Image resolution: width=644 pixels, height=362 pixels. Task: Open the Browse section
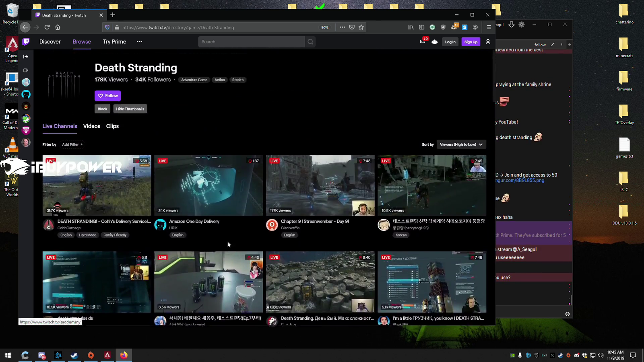pyautogui.click(x=82, y=42)
